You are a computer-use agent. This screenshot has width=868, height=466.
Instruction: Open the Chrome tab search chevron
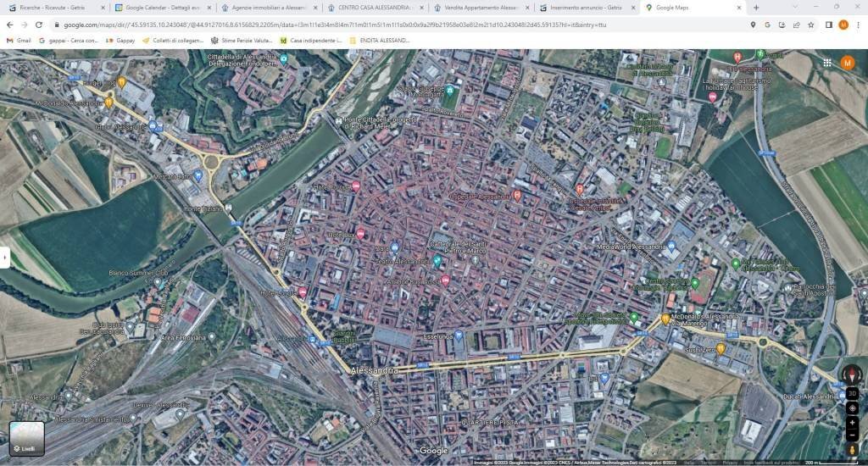(795, 7)
